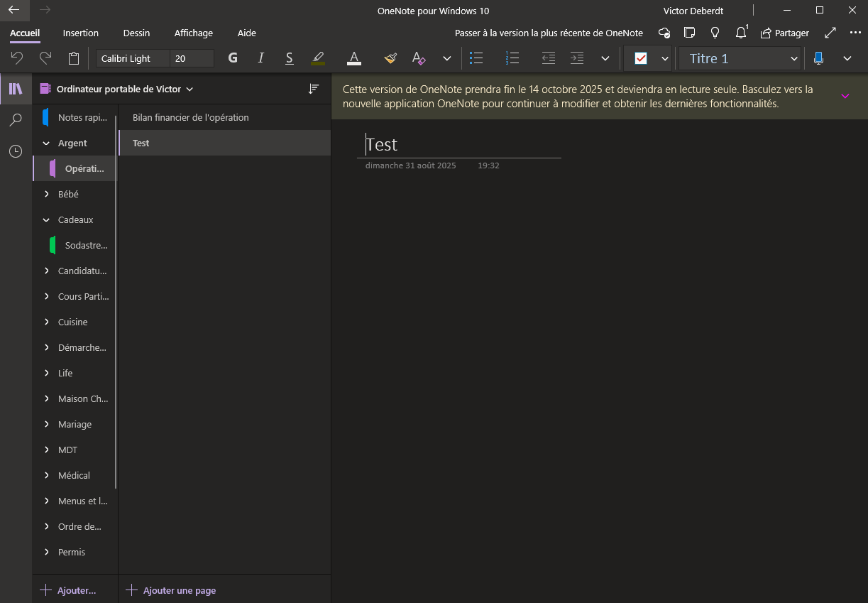This screenshot has height=603, width=868.
Task: Apply the text highlight color
Action: pos(318,58)
